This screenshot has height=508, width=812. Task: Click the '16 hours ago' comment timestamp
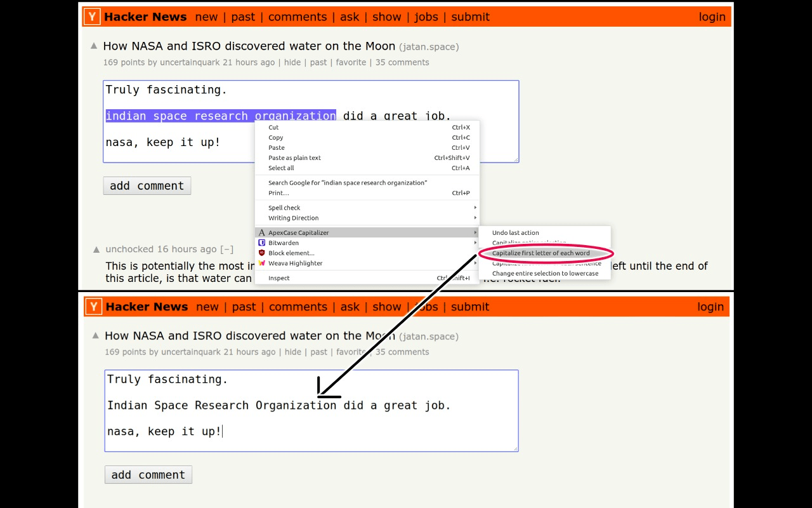tap(187, 249)
